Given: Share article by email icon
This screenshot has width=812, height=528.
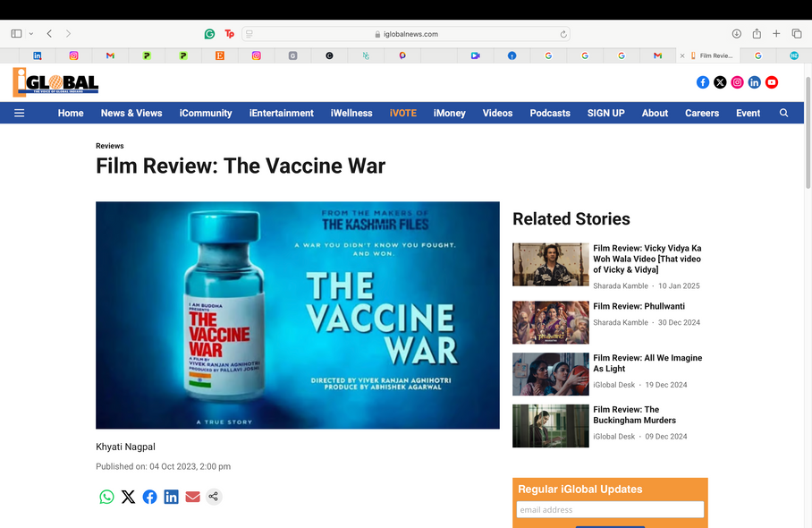Looking at the screenshot, I should click(192, 497).
